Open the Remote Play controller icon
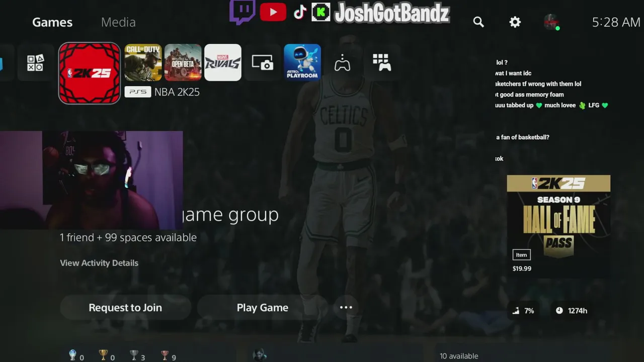The image size is (644, 362). pos(342,63)
